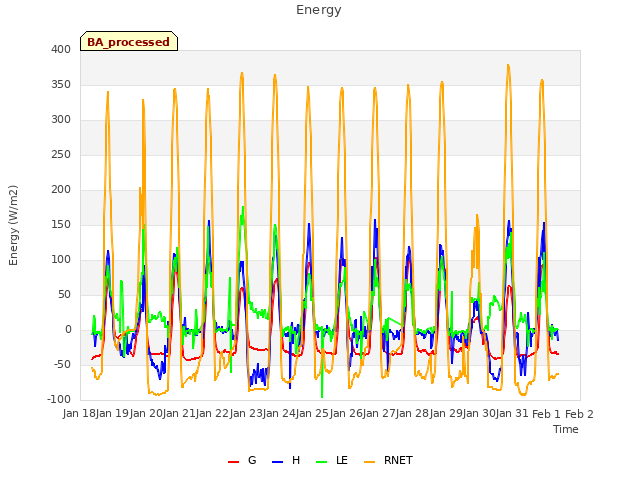Select the LE legend label
640x480 pixels.
click(x=342, y=460)
